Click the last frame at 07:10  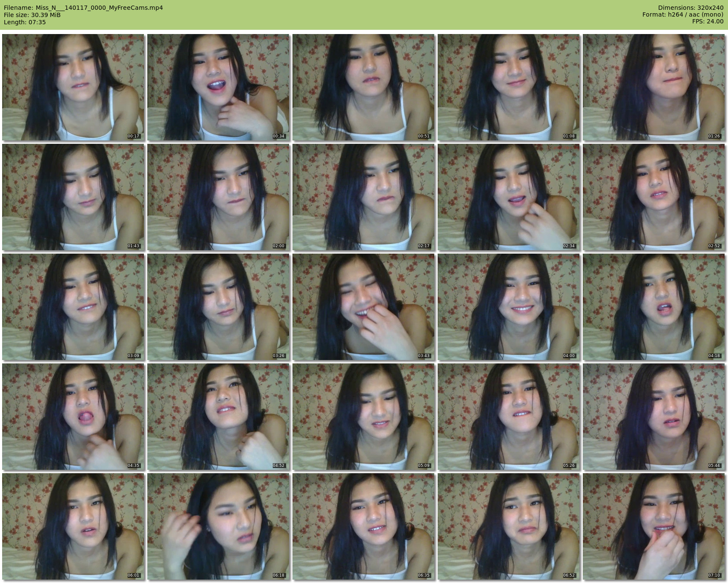pos(653,526)
